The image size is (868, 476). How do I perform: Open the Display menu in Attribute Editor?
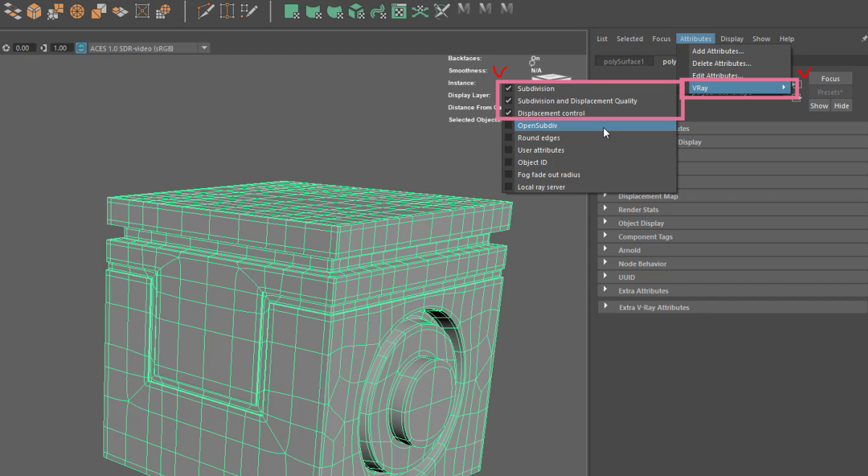point(732,39)
